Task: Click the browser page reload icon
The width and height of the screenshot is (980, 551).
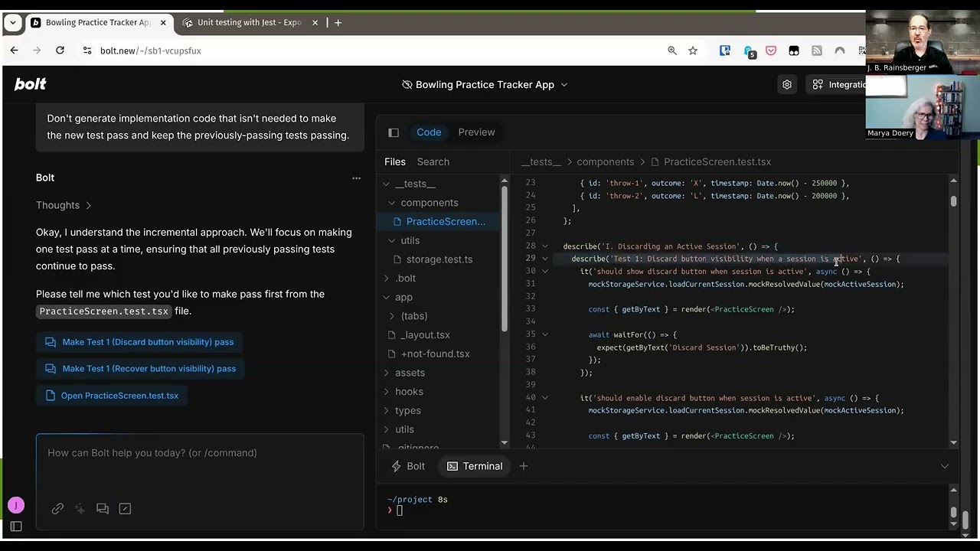Action: tap(60, 51)
